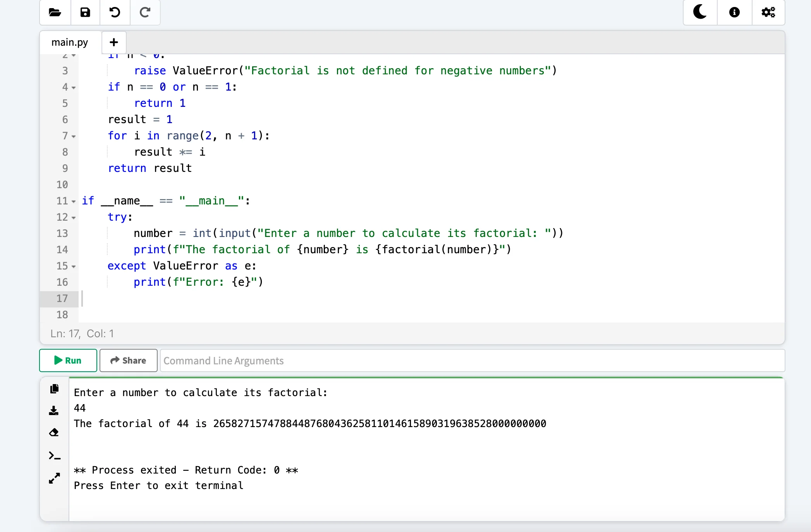Copy terminal output to clipboard
This screenshot has height=532, width=811.
[54, 388]
